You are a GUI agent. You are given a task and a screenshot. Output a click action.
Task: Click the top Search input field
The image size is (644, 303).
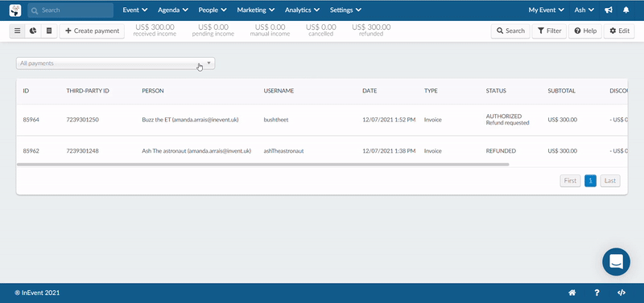tap(70, 10)
